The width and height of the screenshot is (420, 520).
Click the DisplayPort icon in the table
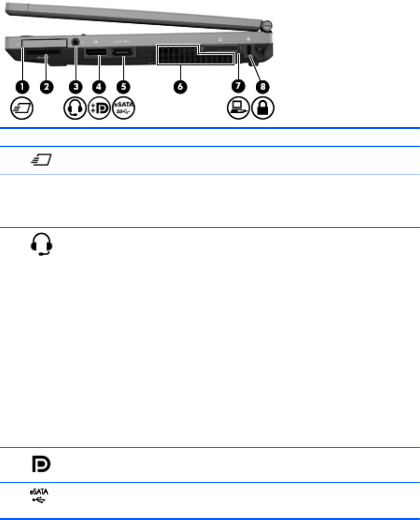click(x=41, y=464)
